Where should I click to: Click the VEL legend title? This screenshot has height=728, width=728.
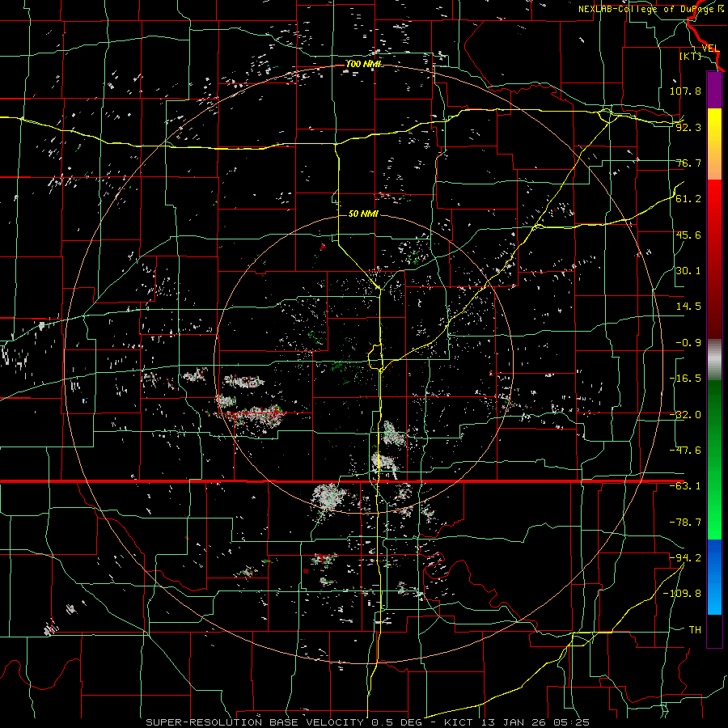[710, 49]
